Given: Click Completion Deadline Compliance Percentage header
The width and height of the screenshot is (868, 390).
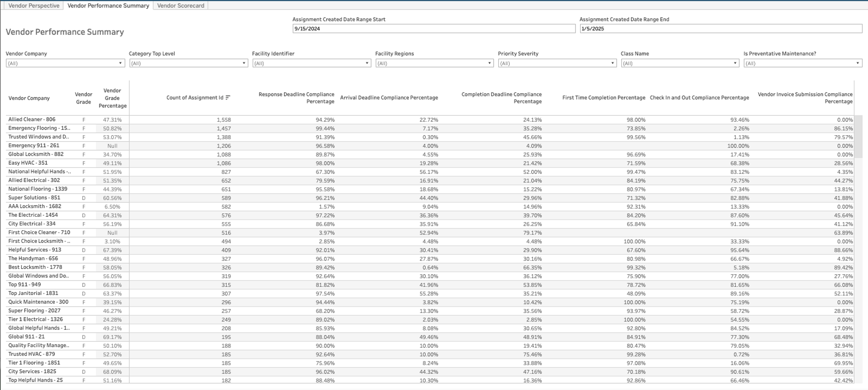Looking at the screenshot, I should 501,98.
